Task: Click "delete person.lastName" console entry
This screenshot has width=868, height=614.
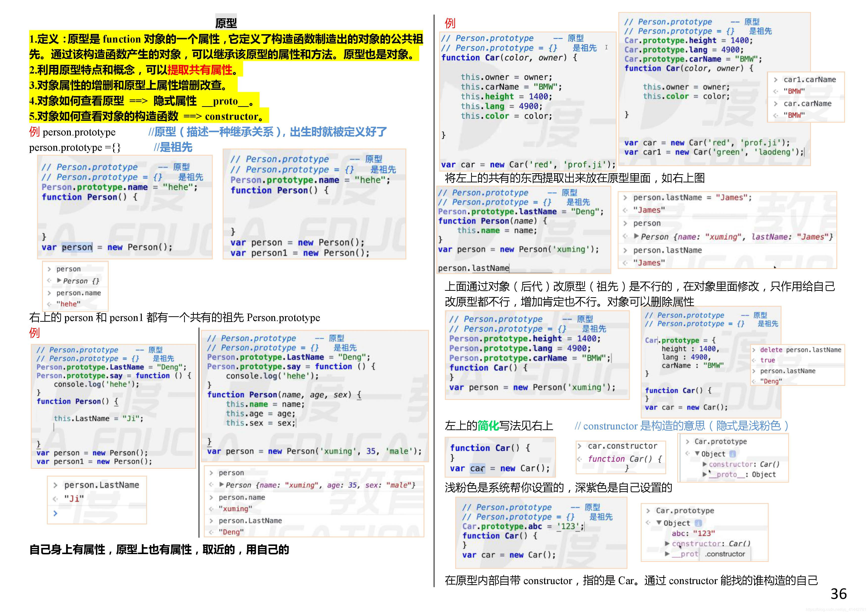Action: pos(800,350)
